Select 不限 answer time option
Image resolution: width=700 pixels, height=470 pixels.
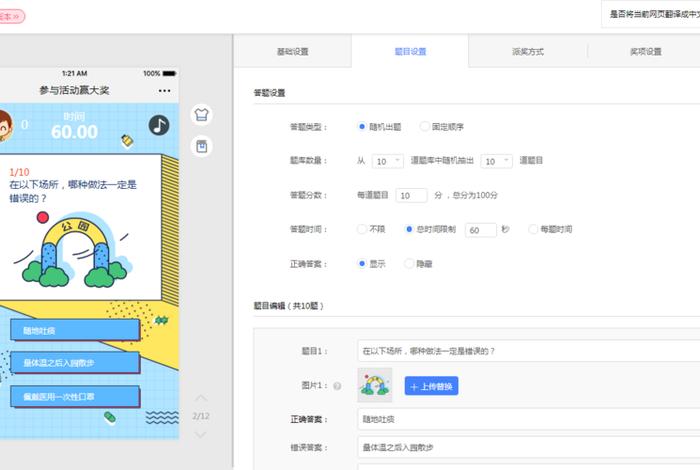[x=362, y=229]
